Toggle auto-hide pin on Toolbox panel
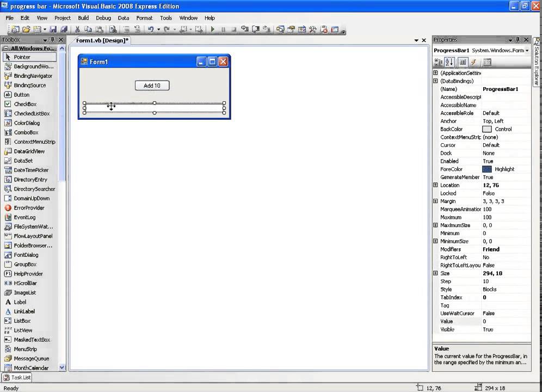 point(53,40)
